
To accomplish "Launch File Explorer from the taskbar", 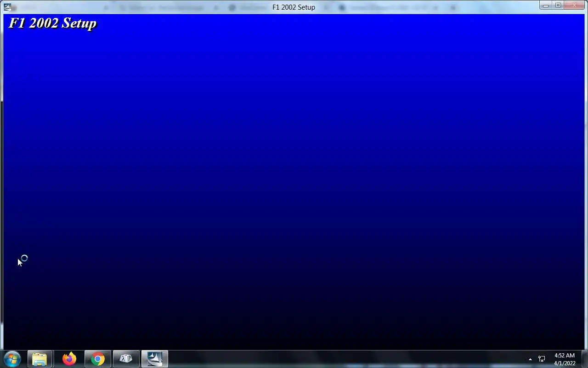I will (40, 359).
